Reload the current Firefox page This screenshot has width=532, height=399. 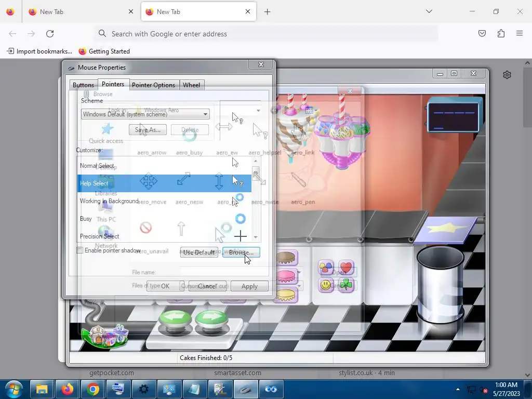pos(50,34)
